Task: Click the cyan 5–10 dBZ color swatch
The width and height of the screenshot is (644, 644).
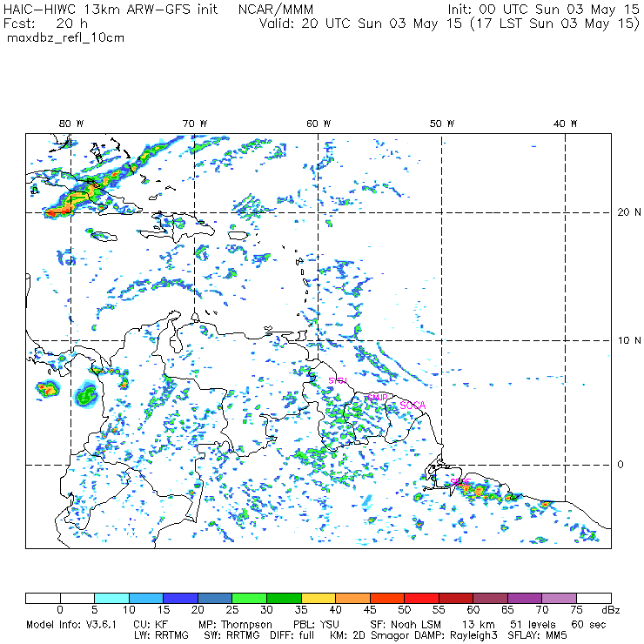Action: point(111,598)
